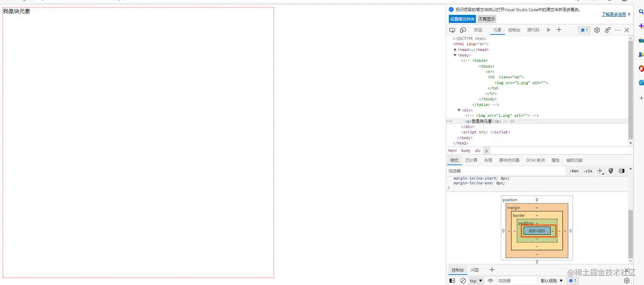Collapse the body element node
Screen dimensions: 644x285
(x=455, y=55)
